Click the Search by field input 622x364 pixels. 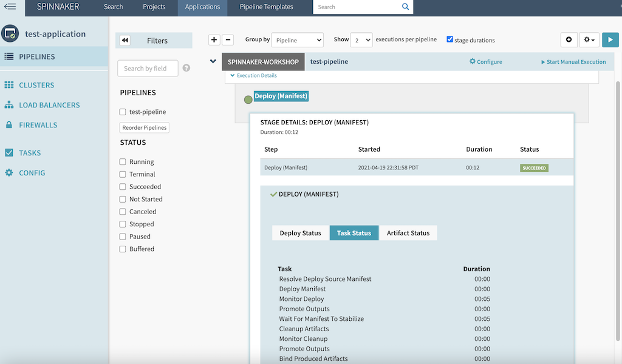pos(148,69)
